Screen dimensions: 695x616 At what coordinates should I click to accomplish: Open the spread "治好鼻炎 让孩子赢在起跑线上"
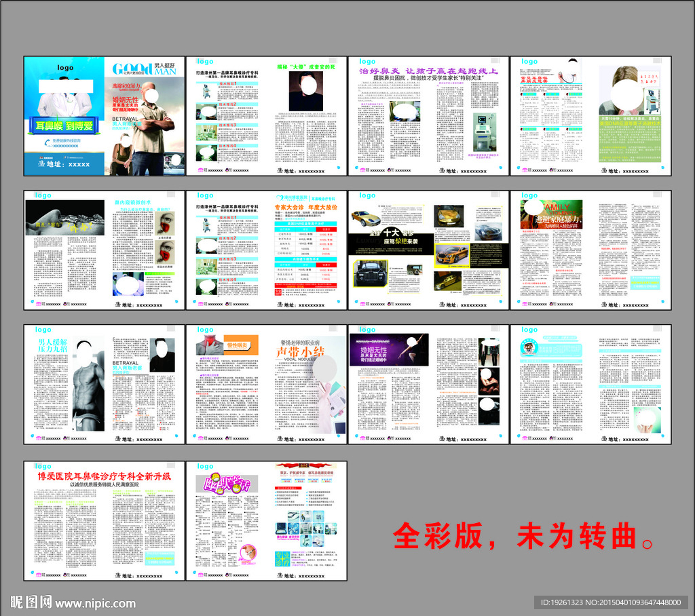[428, 116]
